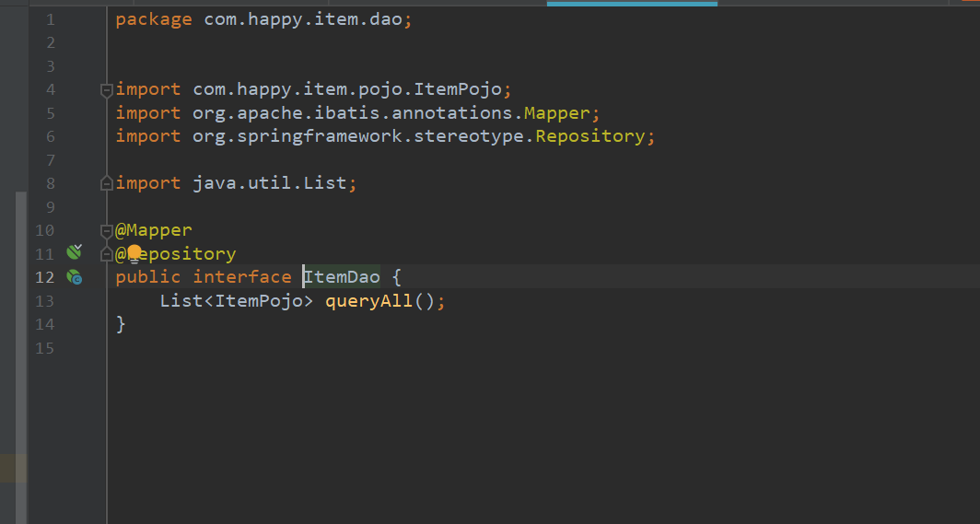This screenshot has height=524, width=980.
Task: Click the ItemDao interface name
Action: coord(342,277)
